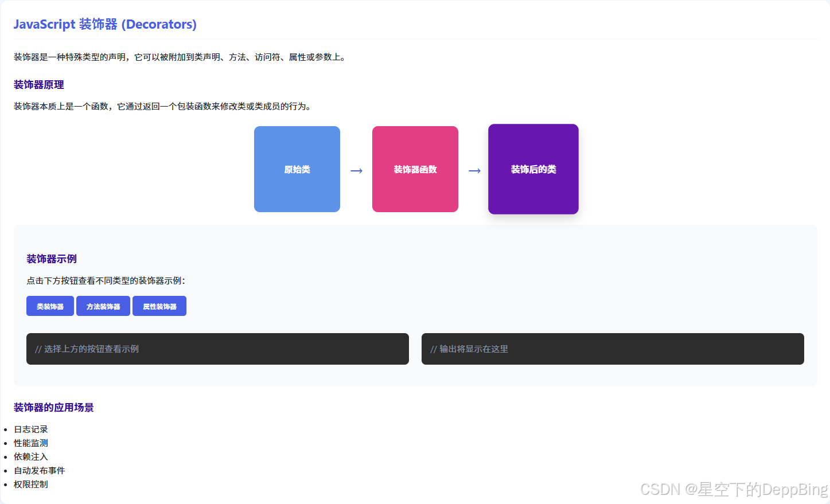The image size is (830, 504).
Task: Click the JavaScript 装饰器 (Decorators) page title
Action: tap(105, 24)
